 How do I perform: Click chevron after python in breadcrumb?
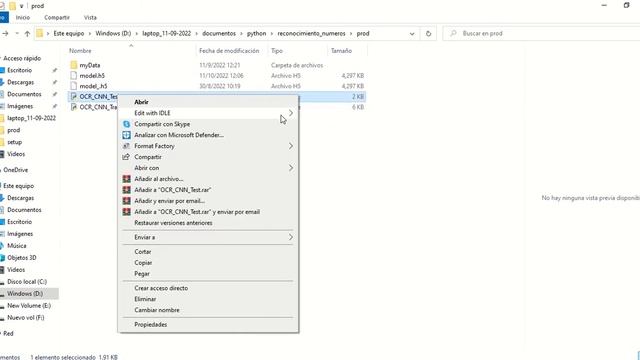coord(272,33)
